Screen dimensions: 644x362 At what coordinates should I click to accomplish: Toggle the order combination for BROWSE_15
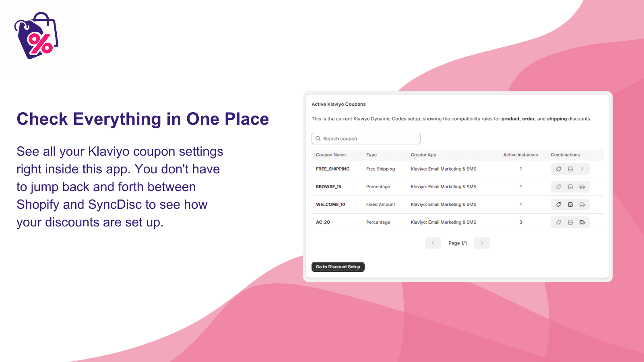(570, 187)
